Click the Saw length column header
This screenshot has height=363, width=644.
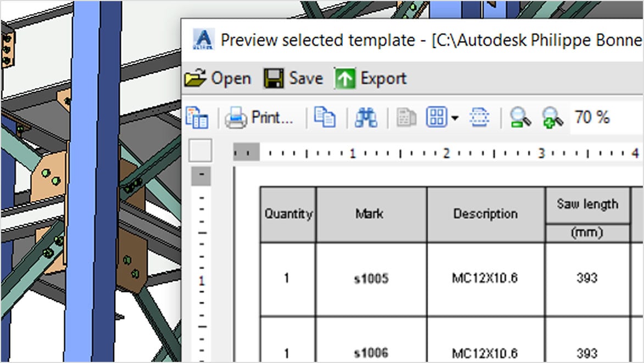click(587, 205)
